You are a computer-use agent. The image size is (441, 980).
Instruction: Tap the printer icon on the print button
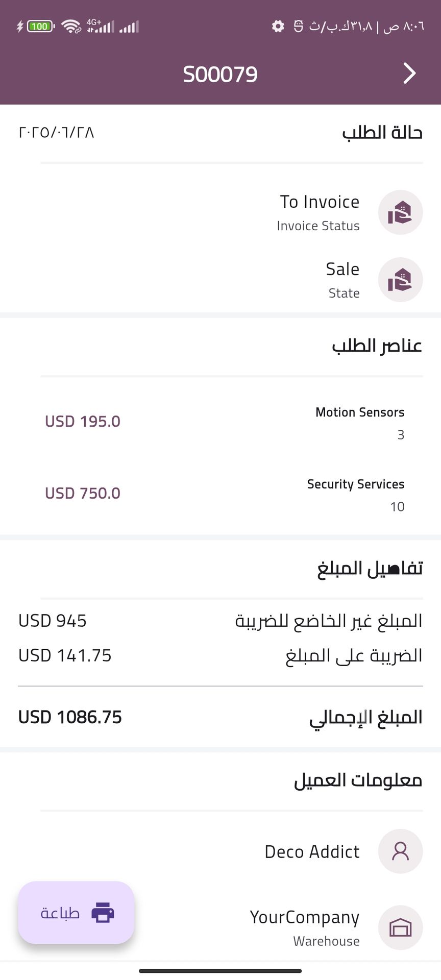[x=103, y=913]
